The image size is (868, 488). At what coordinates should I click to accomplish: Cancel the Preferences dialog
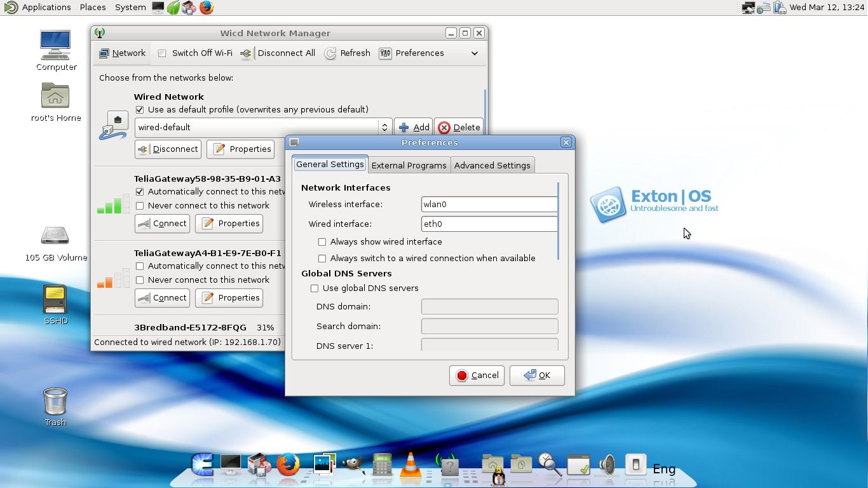point(477,376)
